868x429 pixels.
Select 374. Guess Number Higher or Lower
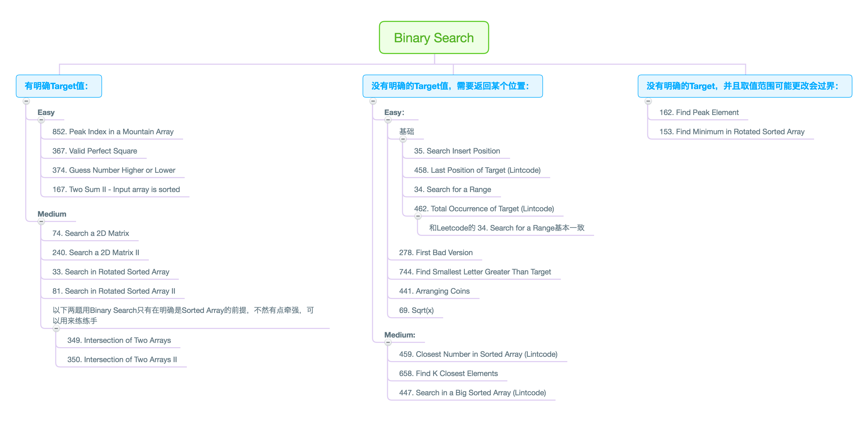click(x=113, y=170)
